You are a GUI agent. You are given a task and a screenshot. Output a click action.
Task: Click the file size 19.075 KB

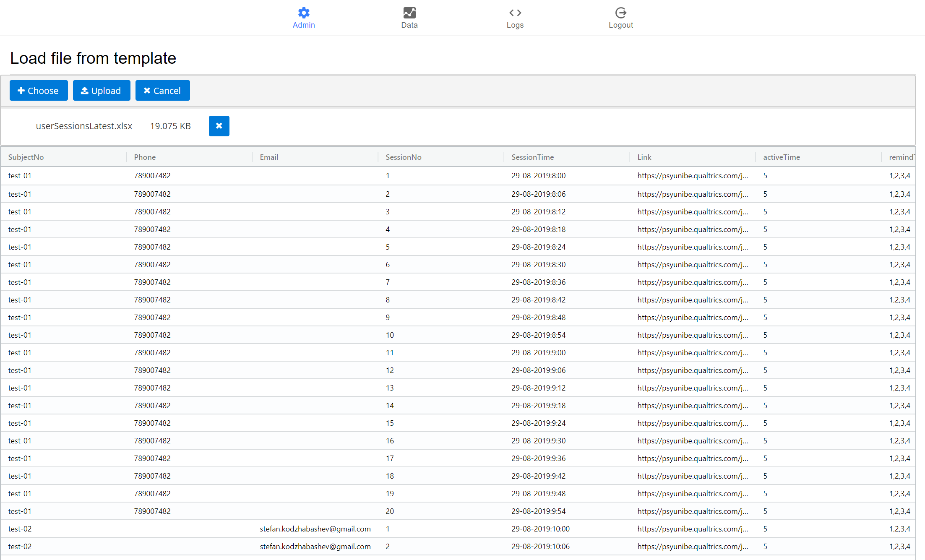pyautogui.click(x=170, y=126)
